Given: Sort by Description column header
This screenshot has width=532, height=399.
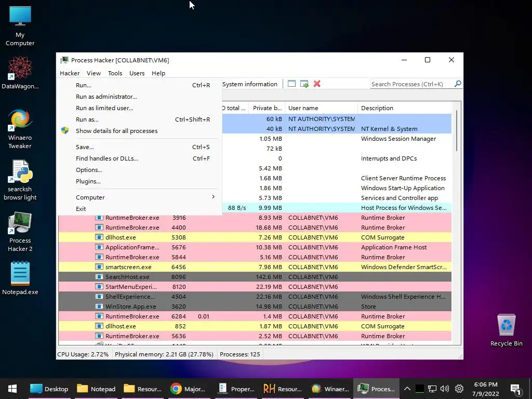Looking at the screenshot, I should coord(404,108).
